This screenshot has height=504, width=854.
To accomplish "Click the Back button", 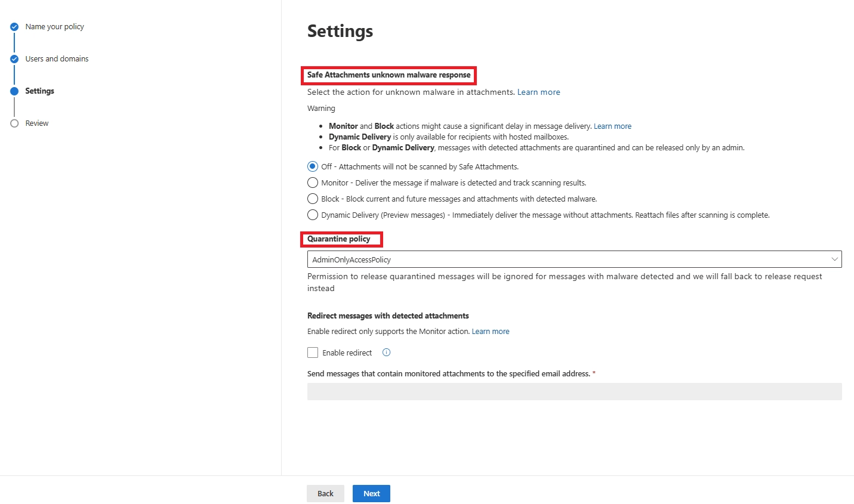I will coord(325,493).
